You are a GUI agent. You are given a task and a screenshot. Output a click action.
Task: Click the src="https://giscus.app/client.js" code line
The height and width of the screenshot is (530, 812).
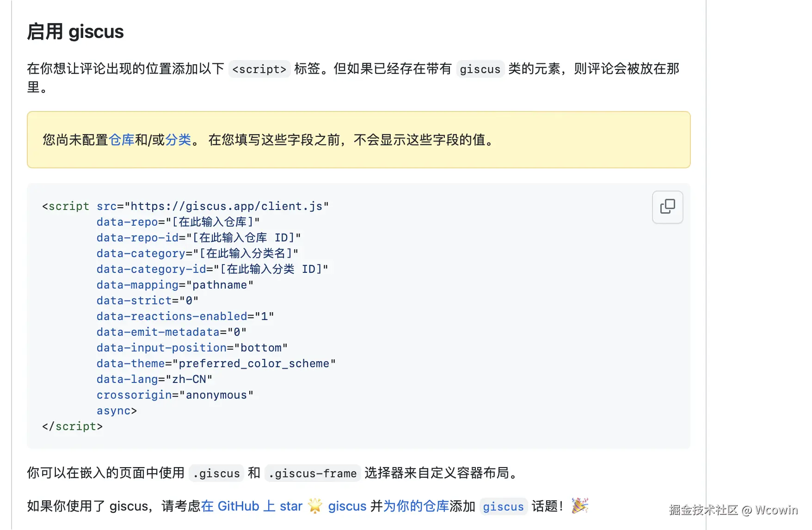pos(213,206)
